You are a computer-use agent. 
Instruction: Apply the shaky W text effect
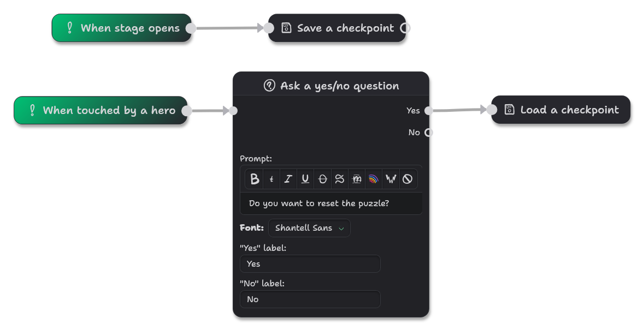391,178
